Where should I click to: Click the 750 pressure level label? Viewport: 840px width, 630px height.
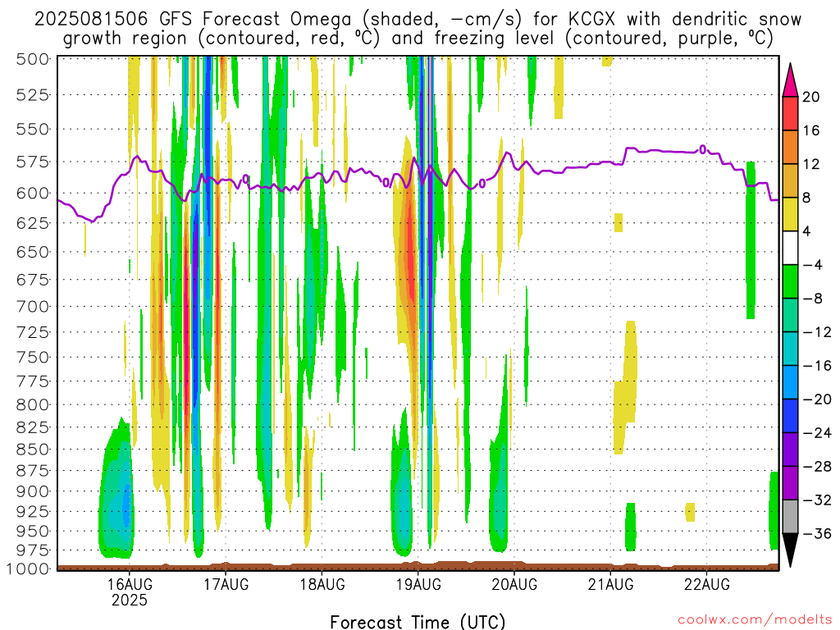coord(33,358)
